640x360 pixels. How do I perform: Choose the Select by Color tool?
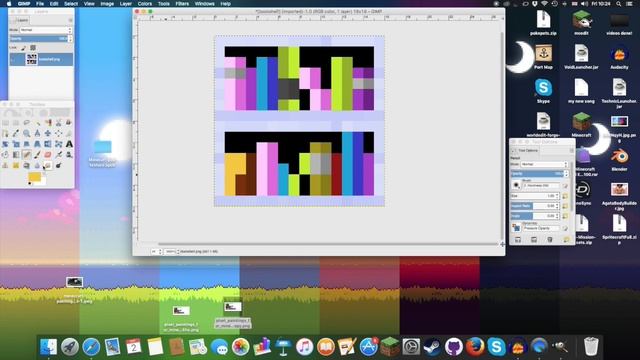[x=48, y=122]
